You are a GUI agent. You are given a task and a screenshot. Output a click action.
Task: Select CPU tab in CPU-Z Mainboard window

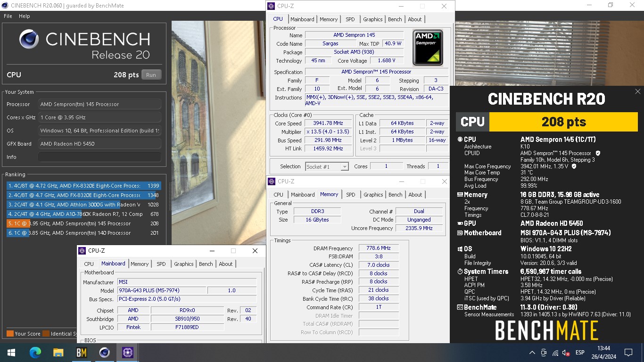[89, 264]
